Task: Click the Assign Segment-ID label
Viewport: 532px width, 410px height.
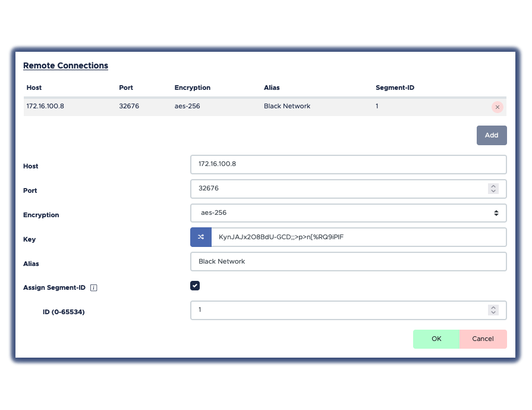Action: coord(54,287)
